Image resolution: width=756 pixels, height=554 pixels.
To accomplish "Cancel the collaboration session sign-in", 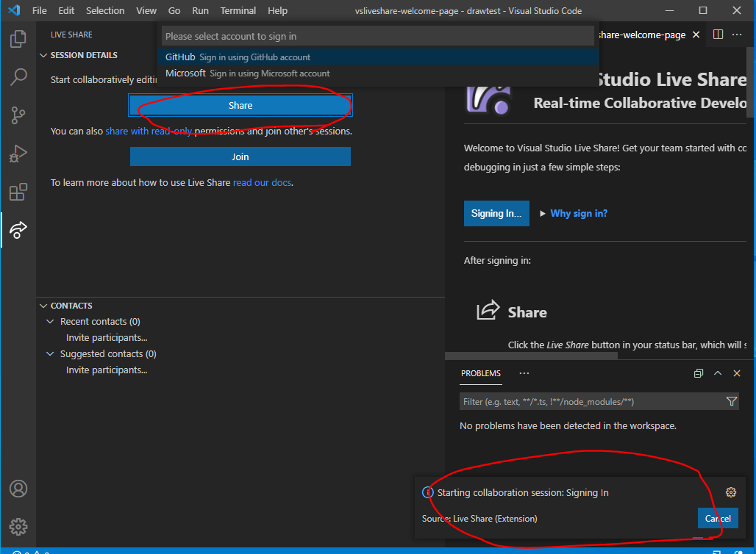I will 718,518.
